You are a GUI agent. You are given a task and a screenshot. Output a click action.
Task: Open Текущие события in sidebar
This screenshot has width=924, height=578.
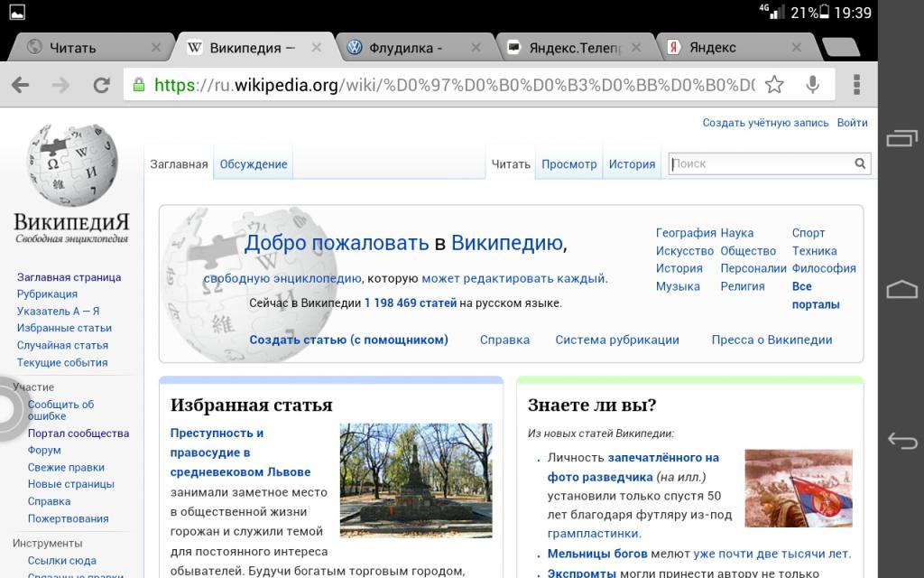point(62,362)
